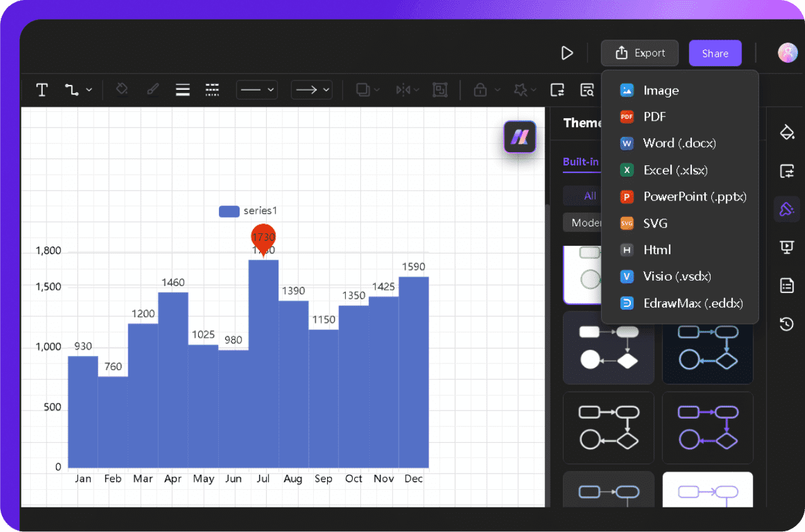Click the group shapes icon

point(440,90)
